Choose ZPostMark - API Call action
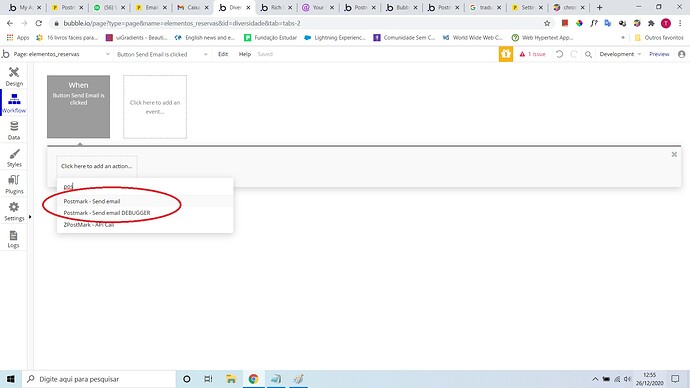Screen dimensions: 690x388 145,224
